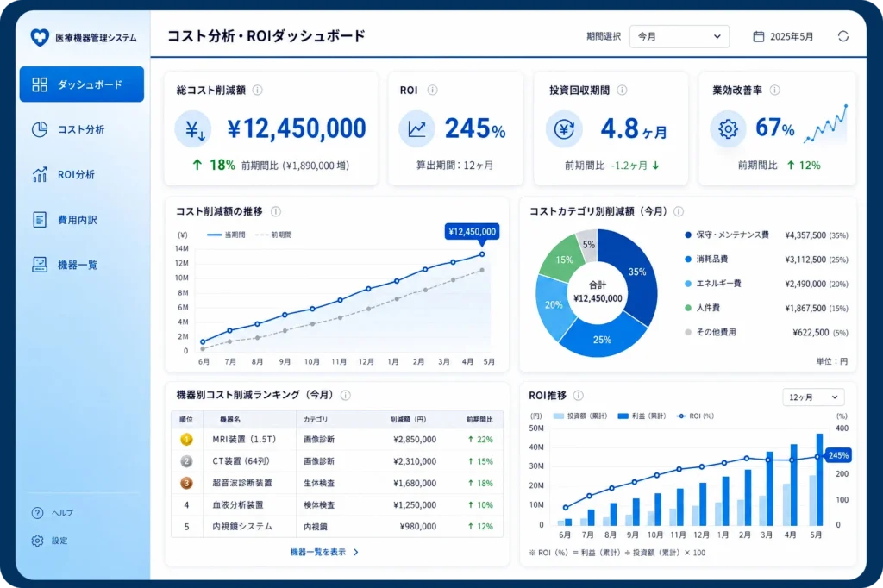Toggle 利益（累計） legend in ROI推移
The width and height of the screenshot is (883, 588).
[642, 416]
